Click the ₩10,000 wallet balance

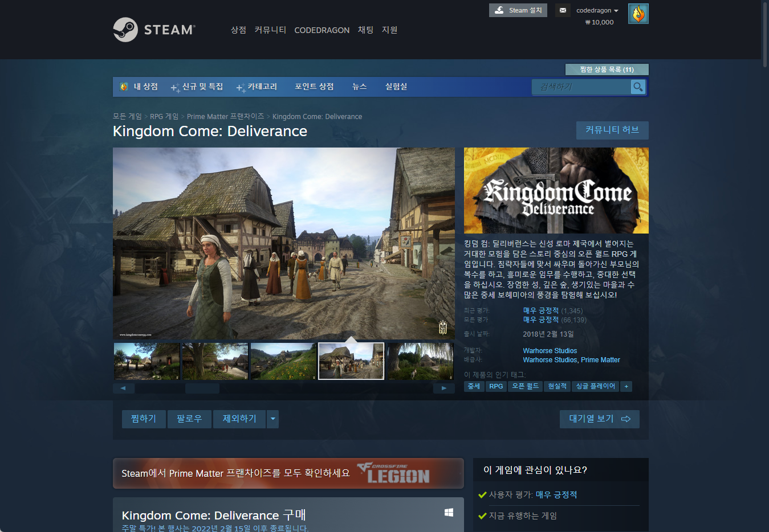coord(599,22)
